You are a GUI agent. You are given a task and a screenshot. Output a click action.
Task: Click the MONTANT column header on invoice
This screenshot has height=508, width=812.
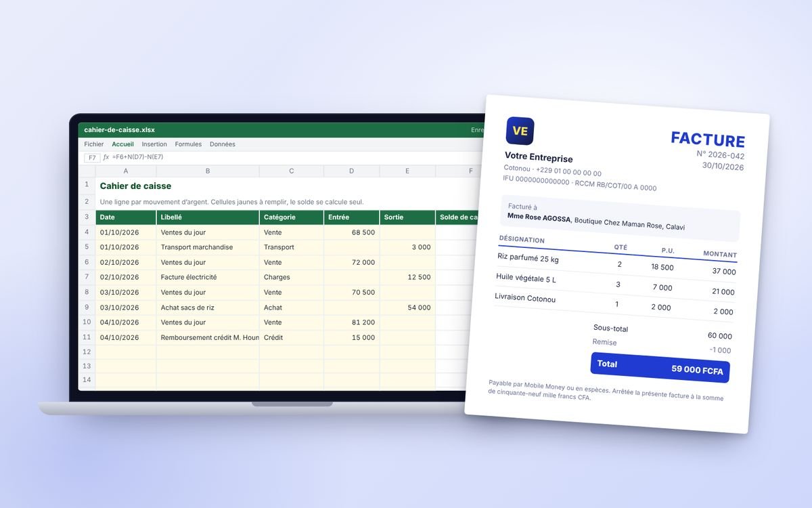click(x=720, y=254)
